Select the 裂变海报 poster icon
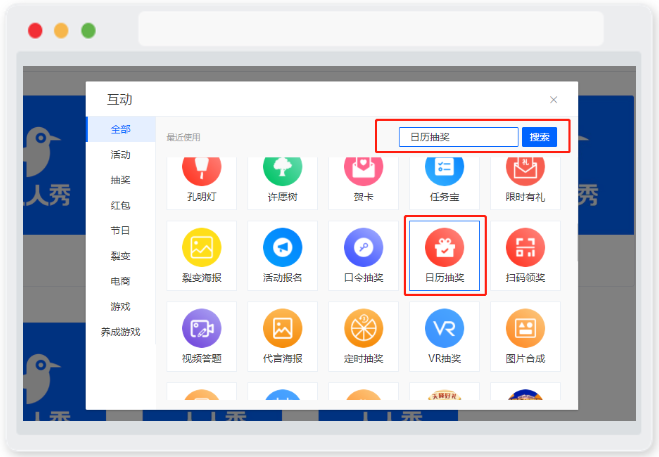659x457 pixels. 201,247
